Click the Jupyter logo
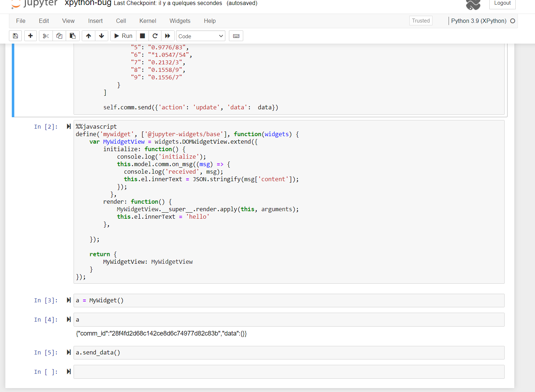 (34, 4)
